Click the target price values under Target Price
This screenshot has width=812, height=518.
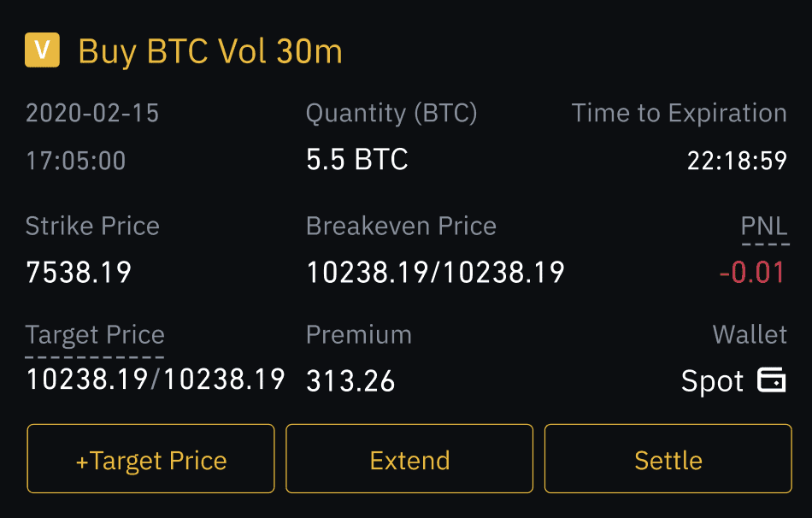156,379
